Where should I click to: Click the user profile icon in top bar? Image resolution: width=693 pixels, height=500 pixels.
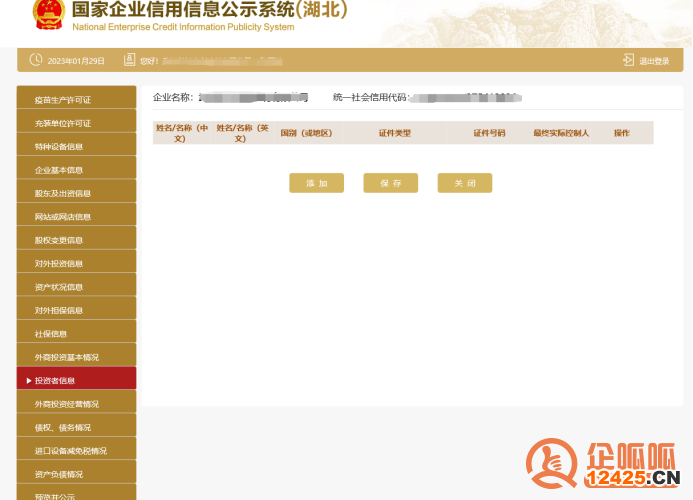(x=129, y=60)
